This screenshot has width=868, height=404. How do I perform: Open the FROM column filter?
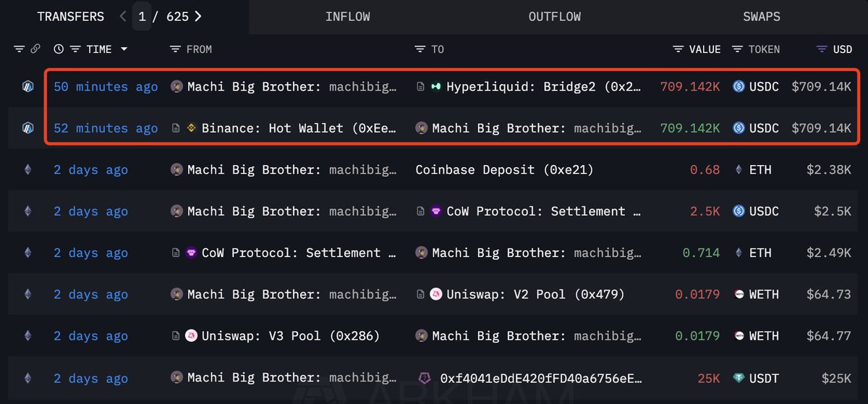pyautogui.click(x=174, y=49)
